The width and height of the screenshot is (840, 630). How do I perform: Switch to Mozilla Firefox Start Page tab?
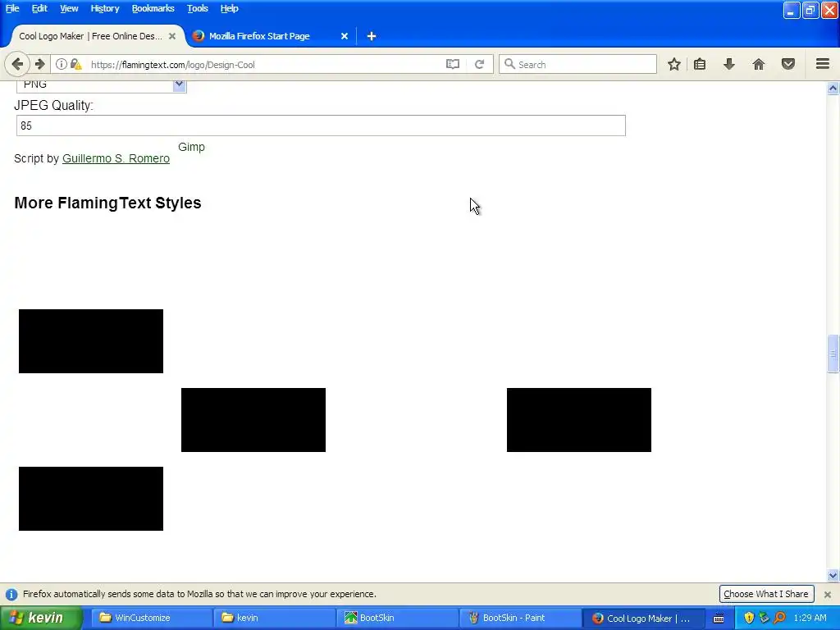pos(259,36)
